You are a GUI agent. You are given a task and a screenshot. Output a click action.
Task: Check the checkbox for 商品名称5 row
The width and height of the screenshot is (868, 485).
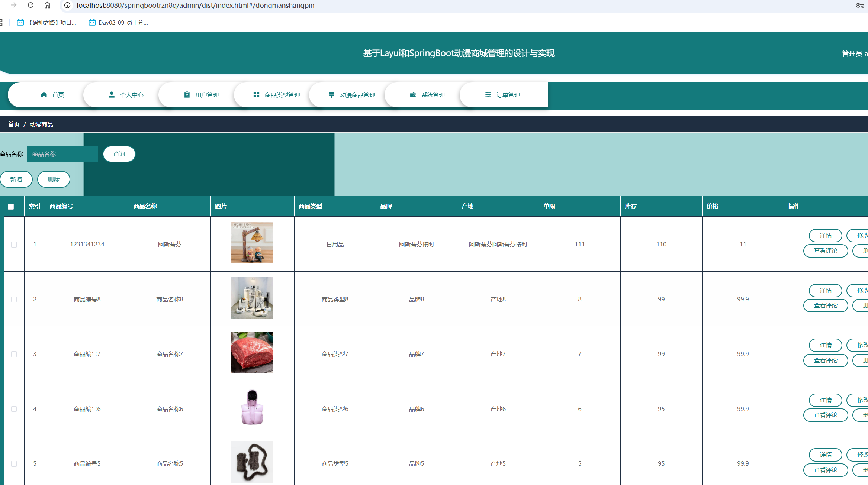(14, 464)
